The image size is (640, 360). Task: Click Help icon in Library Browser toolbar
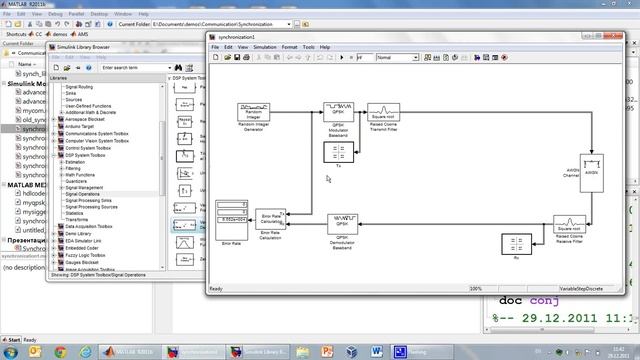click(x=89, y=68)
